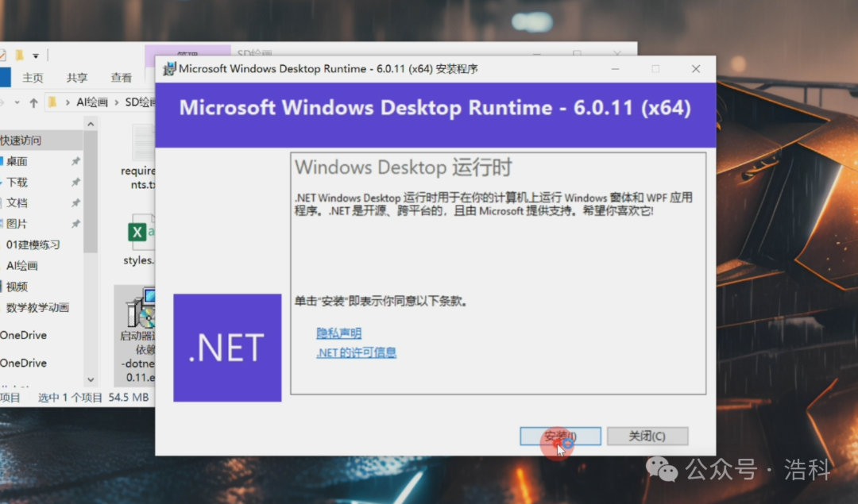Viewport: 858px width, 504px height.
Task: Click SD绘画 in Explorer address bar
Action: (140, 102)
